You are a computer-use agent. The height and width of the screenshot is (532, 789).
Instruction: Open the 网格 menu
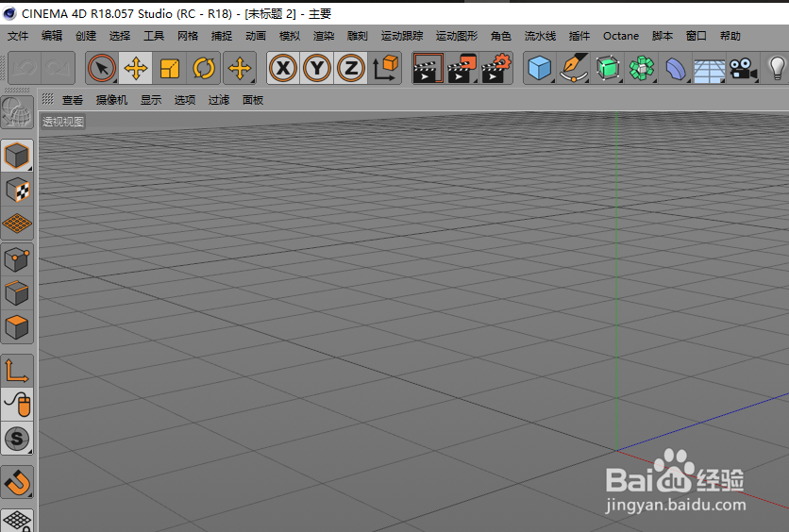point(187,36)
